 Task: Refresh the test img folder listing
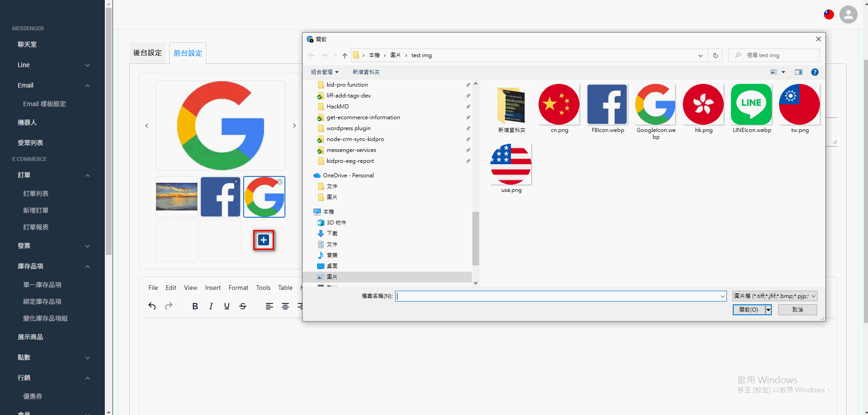pyautogui.click(x=716, y=55)
